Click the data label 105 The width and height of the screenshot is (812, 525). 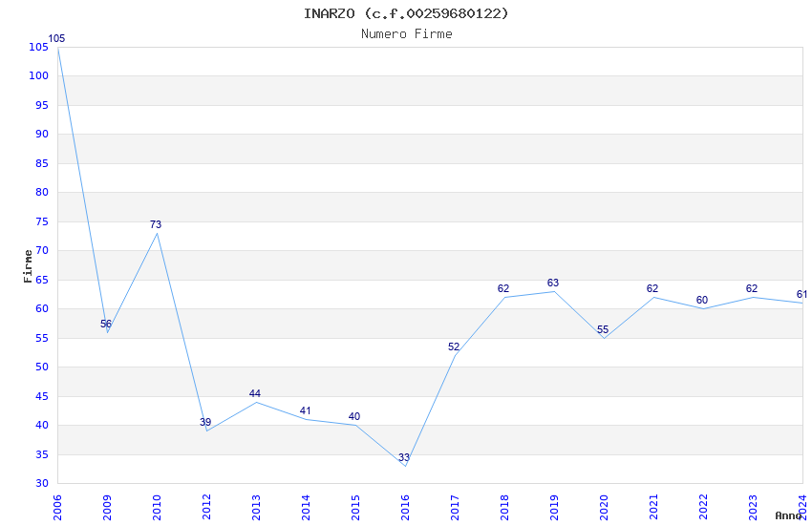[x=56, y=38]
